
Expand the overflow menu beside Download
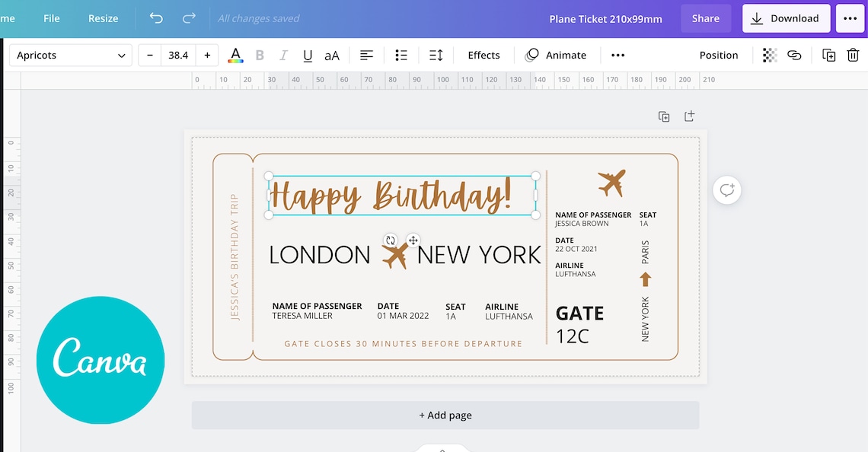click(x=850, y=18)
